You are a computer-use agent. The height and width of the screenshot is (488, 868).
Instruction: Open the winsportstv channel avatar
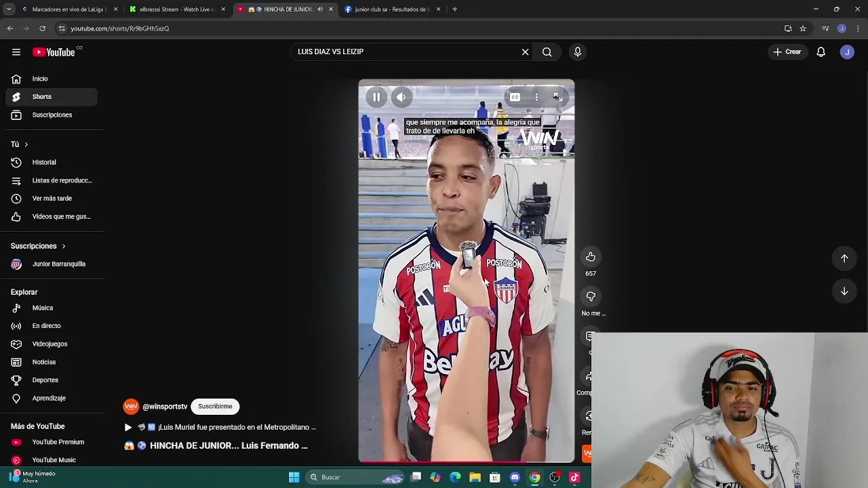(131, 407)
